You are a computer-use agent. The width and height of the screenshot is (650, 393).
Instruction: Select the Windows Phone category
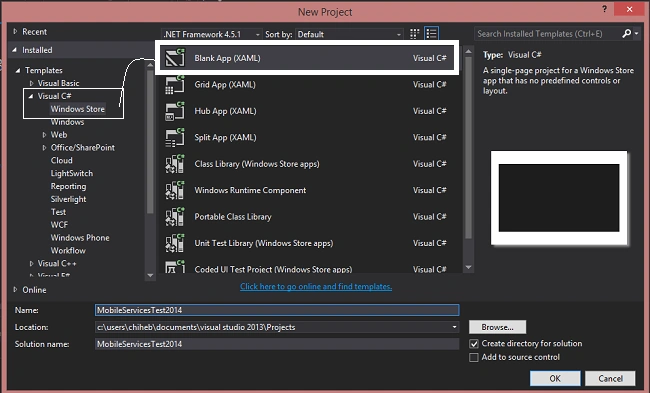(x=80, y=238)
